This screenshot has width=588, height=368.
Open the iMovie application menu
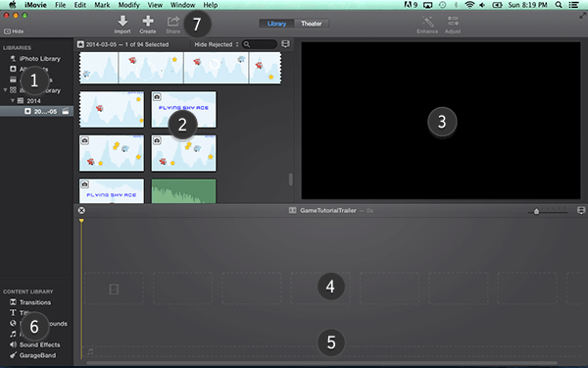click(x=35, y=5)
